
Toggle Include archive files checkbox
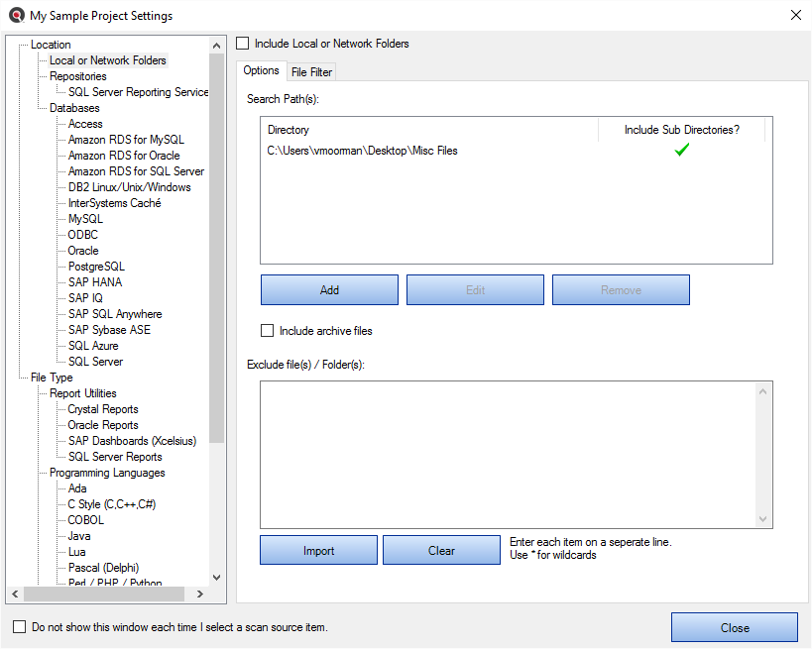[267, 330]
